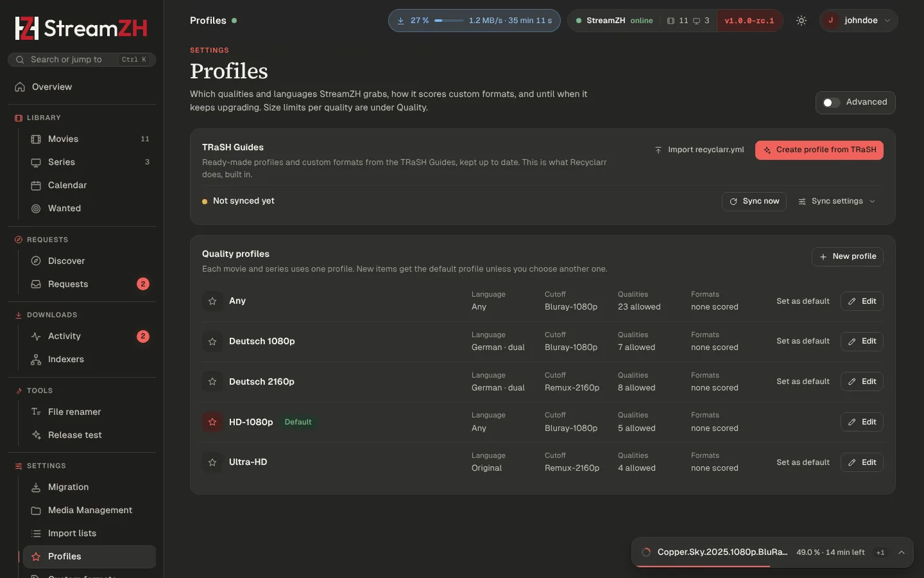Click the v1.0.0-rc.1 version badge
Image resolution: width=924 pixels, height=578 pixels.
coord(749,21)
